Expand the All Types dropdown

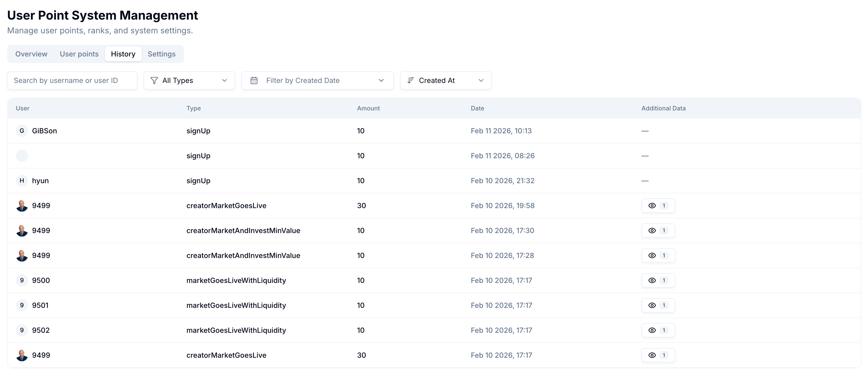pyautogui.click(x=189, y=81)
